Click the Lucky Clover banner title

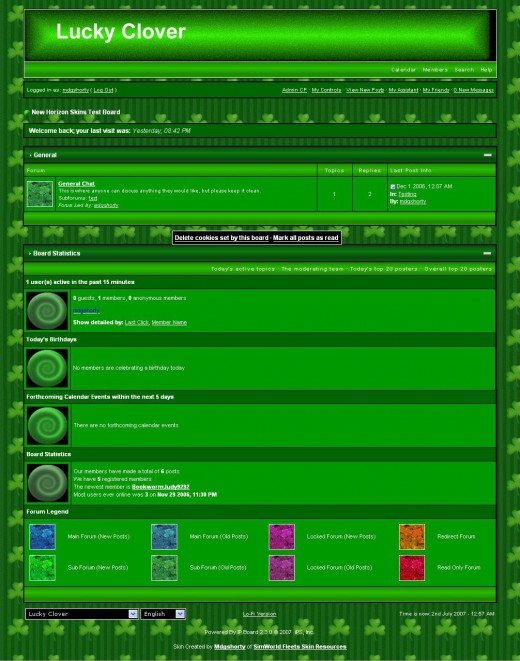click(121, 32)
